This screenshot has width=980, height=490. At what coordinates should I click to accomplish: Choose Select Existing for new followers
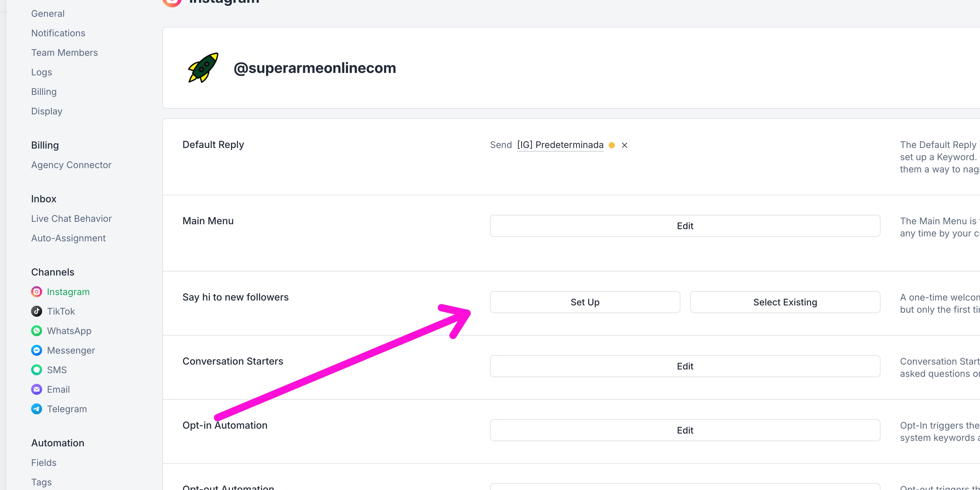pyautogui.click(x=785, y=302)
